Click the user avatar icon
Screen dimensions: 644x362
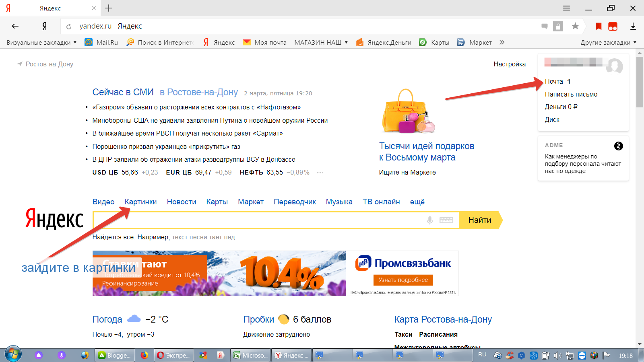tap(615, 66)
